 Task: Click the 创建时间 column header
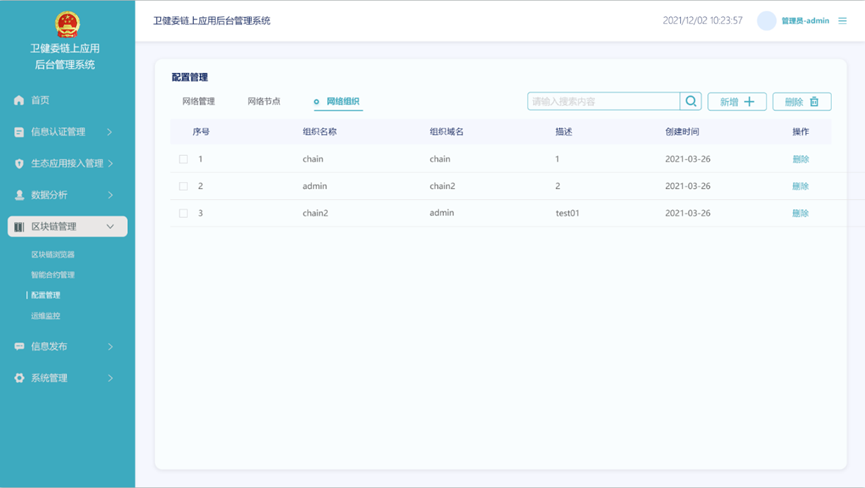[682, 131]
